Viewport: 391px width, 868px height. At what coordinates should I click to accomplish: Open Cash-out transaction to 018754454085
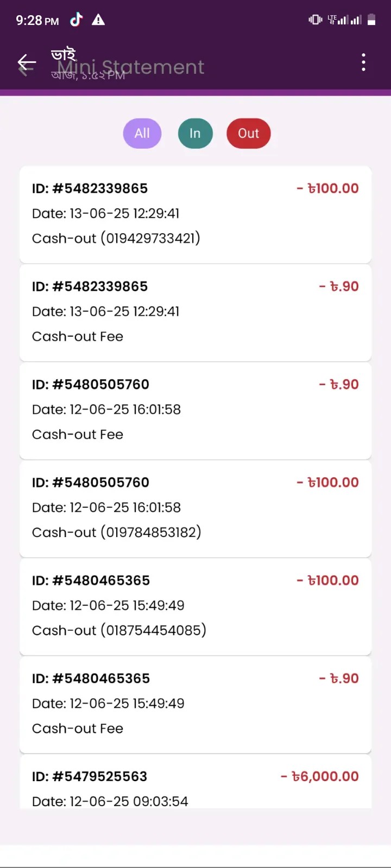[x=195, y=607]
